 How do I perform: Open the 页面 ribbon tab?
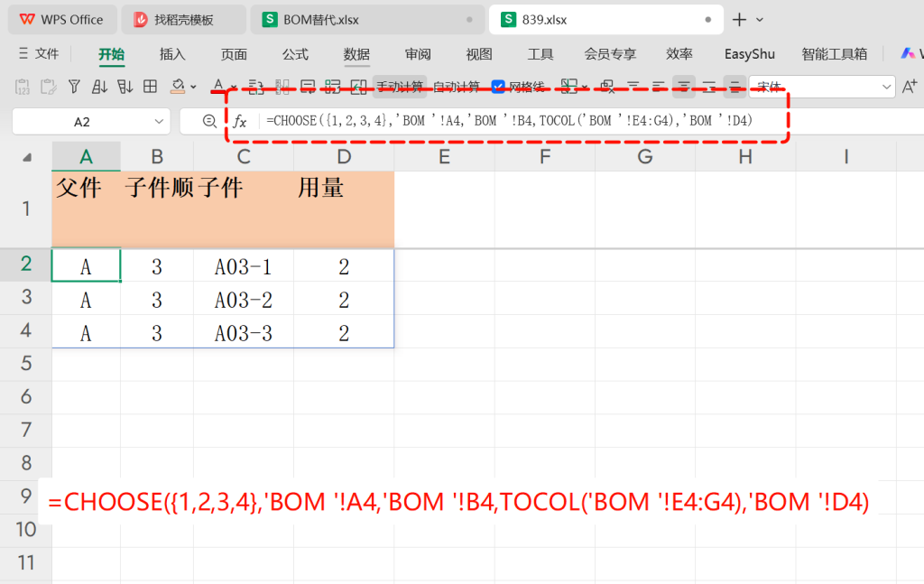point(234,54)
